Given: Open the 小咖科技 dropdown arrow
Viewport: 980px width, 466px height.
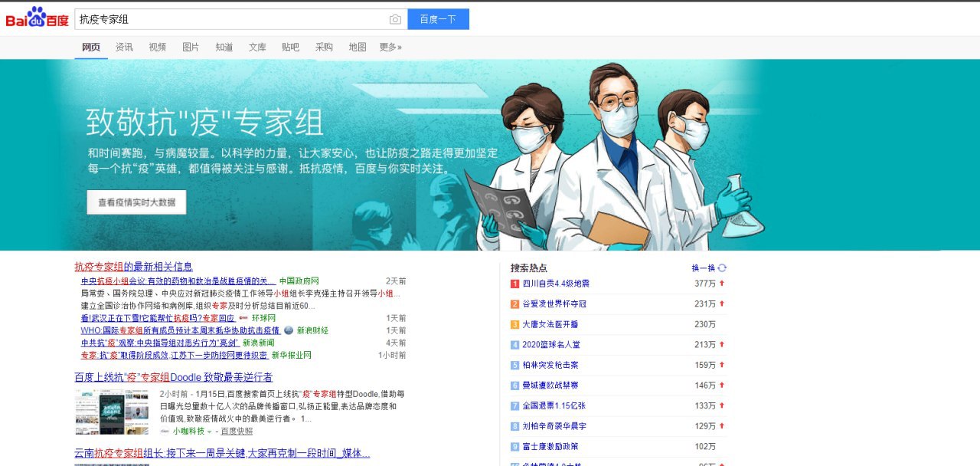Looking at the screenshot, I should click(x=208, y=432).
